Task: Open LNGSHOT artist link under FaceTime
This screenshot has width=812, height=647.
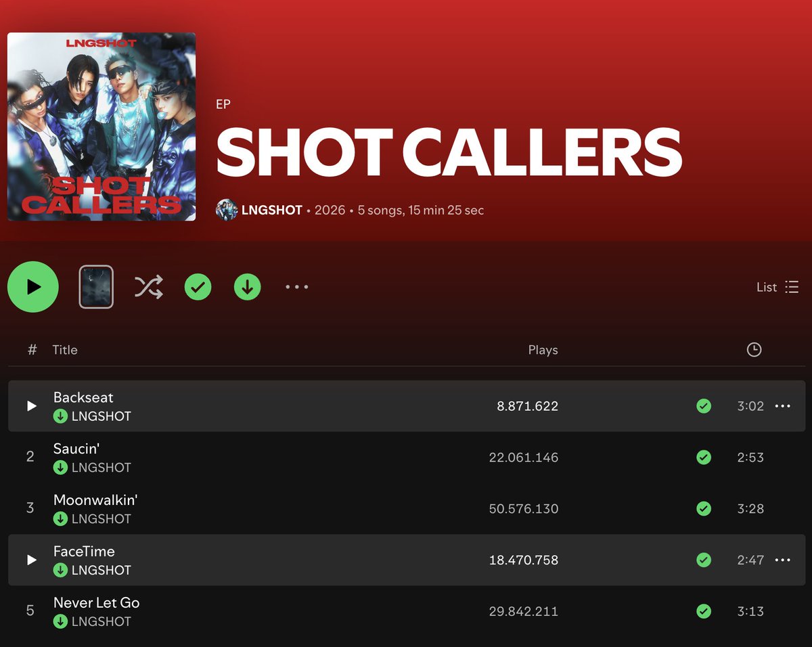Action: pyautogui.click(x=101, y=571)
